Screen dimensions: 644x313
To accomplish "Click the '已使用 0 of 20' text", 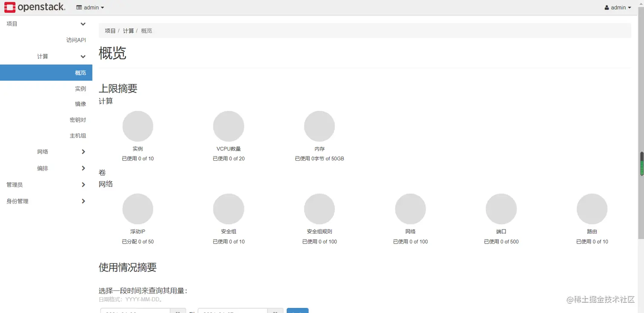I will 229,159.
